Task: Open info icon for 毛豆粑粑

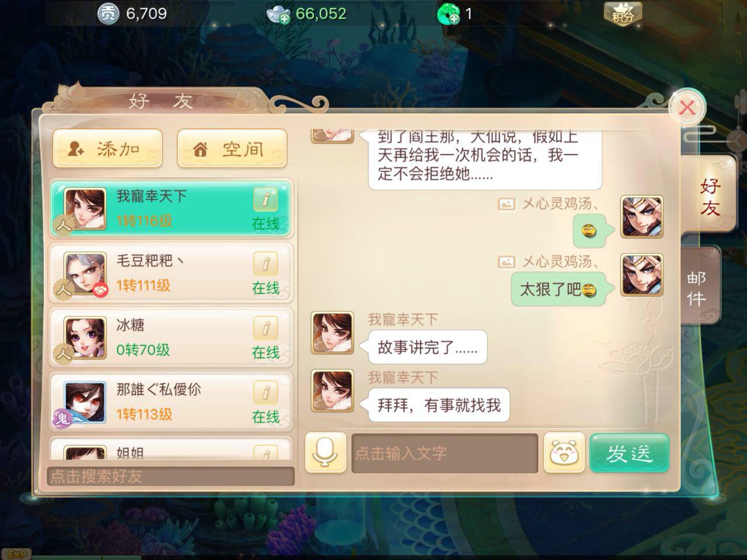Action: tap(266, 264)
